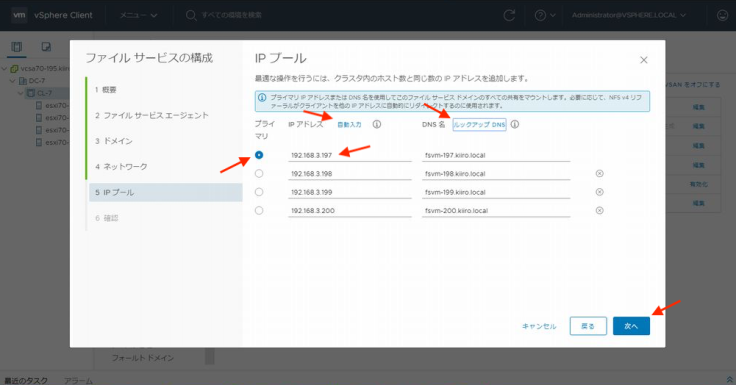
Task: Remove the 192.168.3.199 row
Action: tap(599, 192)
